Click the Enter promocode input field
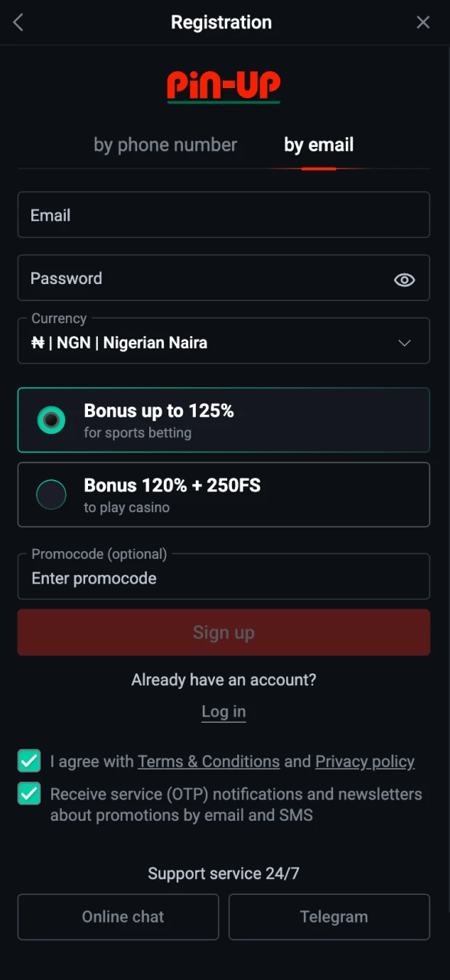450x980 pixels. tap(223, 578)
